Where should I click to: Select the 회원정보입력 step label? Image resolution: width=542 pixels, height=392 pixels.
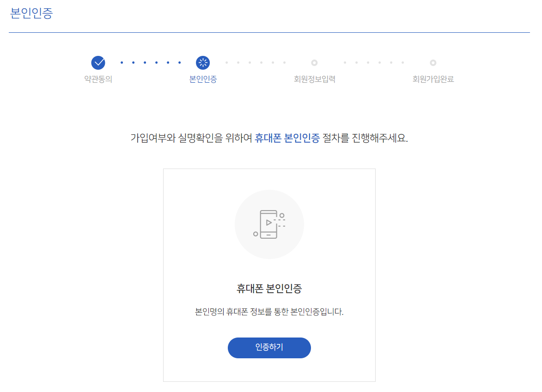315,79
